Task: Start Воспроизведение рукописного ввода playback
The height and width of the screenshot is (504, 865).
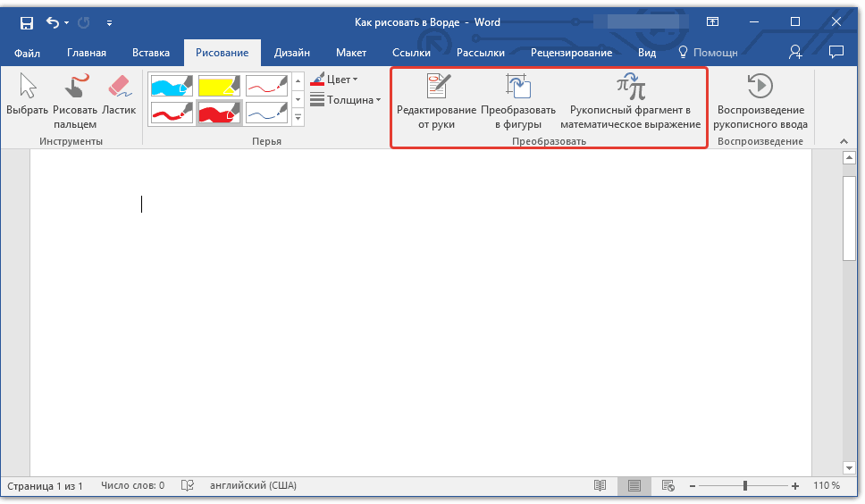Action: pos(760,87)
